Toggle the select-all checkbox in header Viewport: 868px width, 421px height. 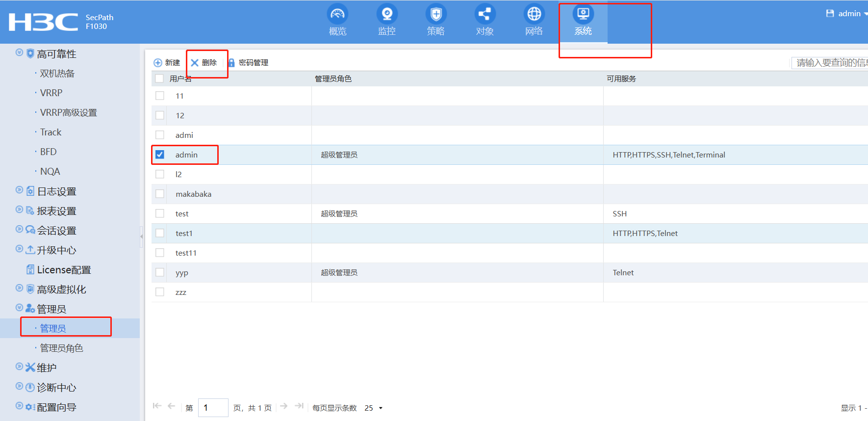pyautogui.click(x=159, y=79)
